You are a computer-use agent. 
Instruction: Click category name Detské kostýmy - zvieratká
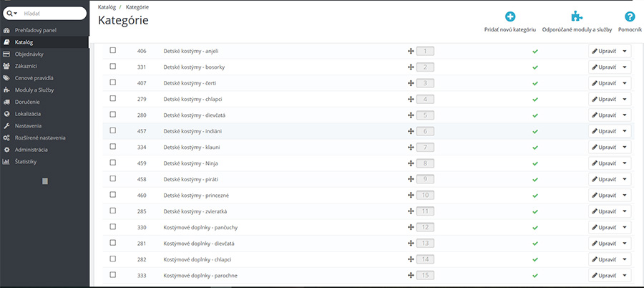195,211
